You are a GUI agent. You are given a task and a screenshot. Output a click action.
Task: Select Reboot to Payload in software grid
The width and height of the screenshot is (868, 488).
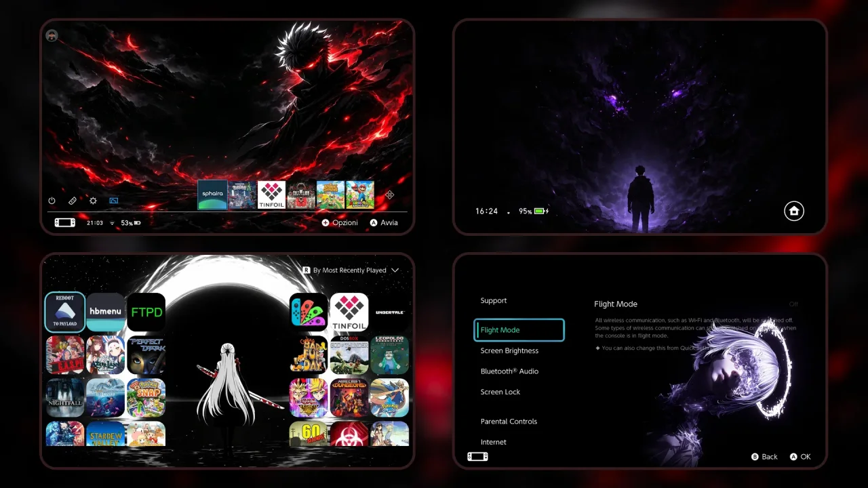pos(65,312)
